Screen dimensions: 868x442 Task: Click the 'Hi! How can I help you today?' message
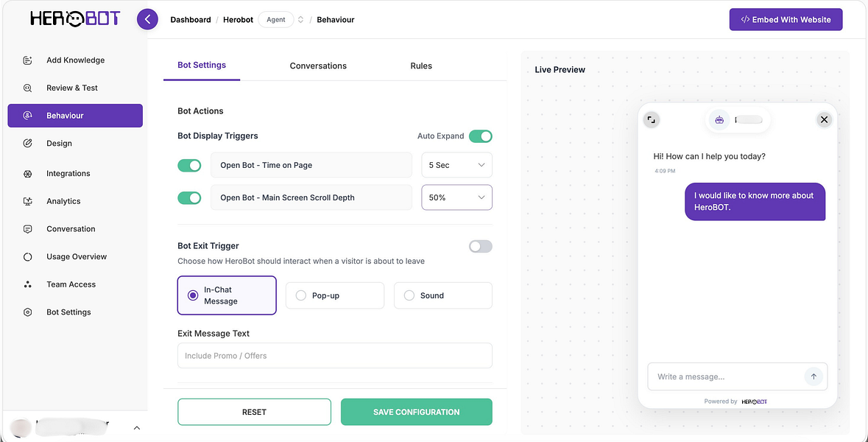[709, 157]
